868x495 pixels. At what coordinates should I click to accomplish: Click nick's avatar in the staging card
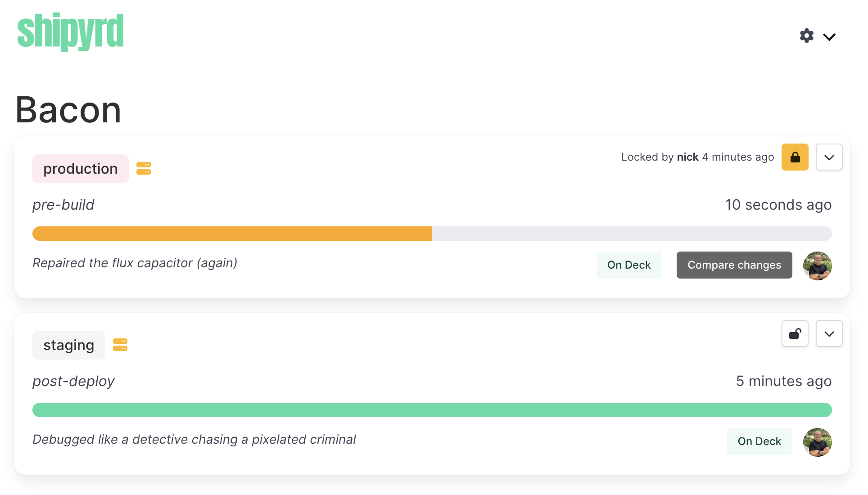pos(817,442)
